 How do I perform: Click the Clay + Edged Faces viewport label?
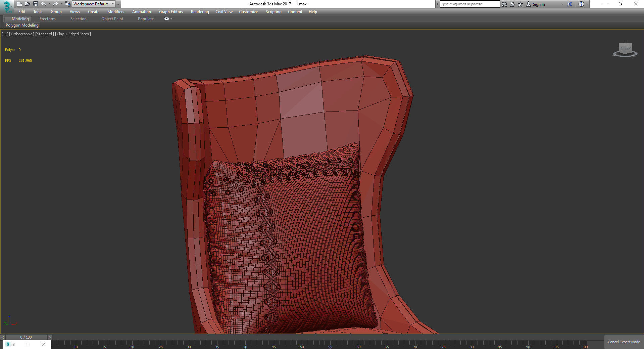73,34
